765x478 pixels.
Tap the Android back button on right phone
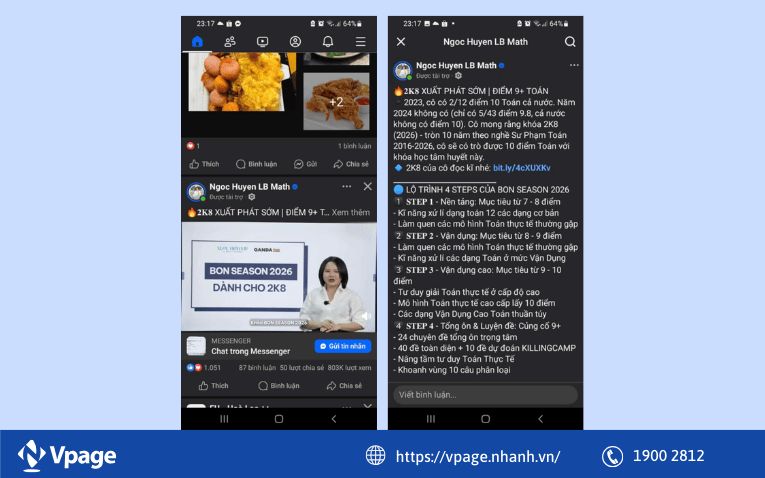click(x=541, y=419)
